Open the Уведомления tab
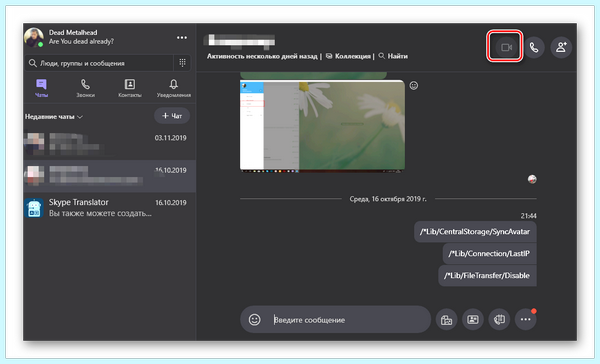600x364 pixels. click(174, 88)
